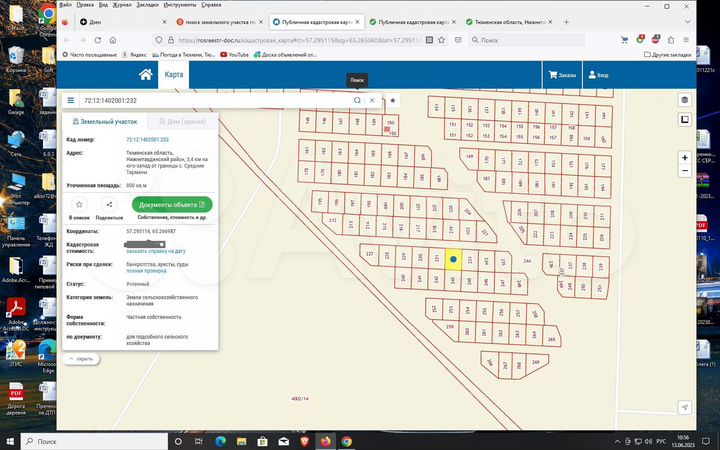Viewport: 720px width, 450px height.
Task: Run search with magnifier icon in map bar
Action: tap(357, 100)
